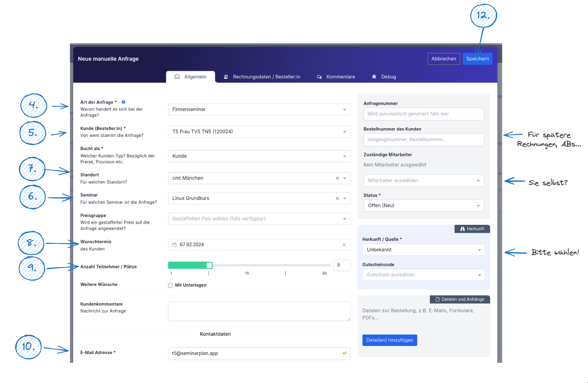Click the 'Weitere Wünsche' label

point(99,285)
